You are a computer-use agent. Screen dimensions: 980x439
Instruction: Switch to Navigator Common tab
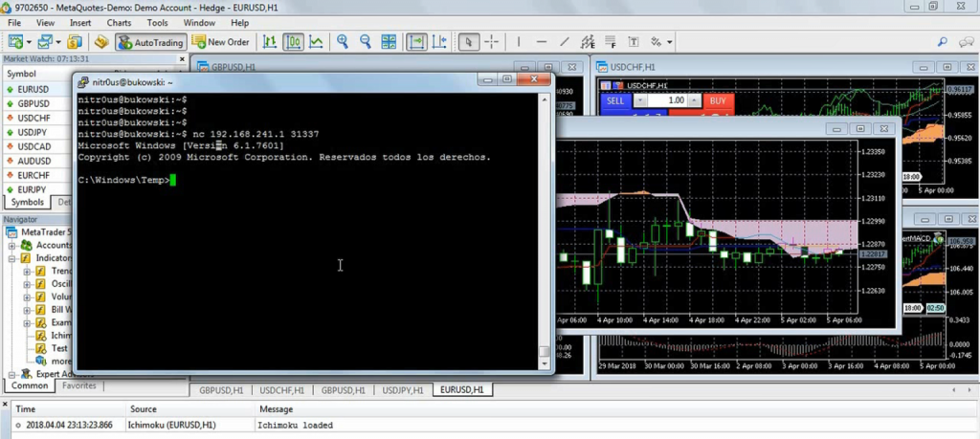tap(30, 386)
